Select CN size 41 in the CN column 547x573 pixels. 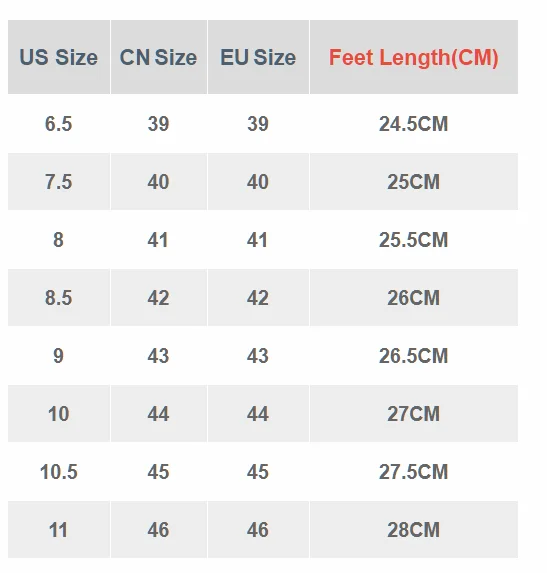coord(159,240)
